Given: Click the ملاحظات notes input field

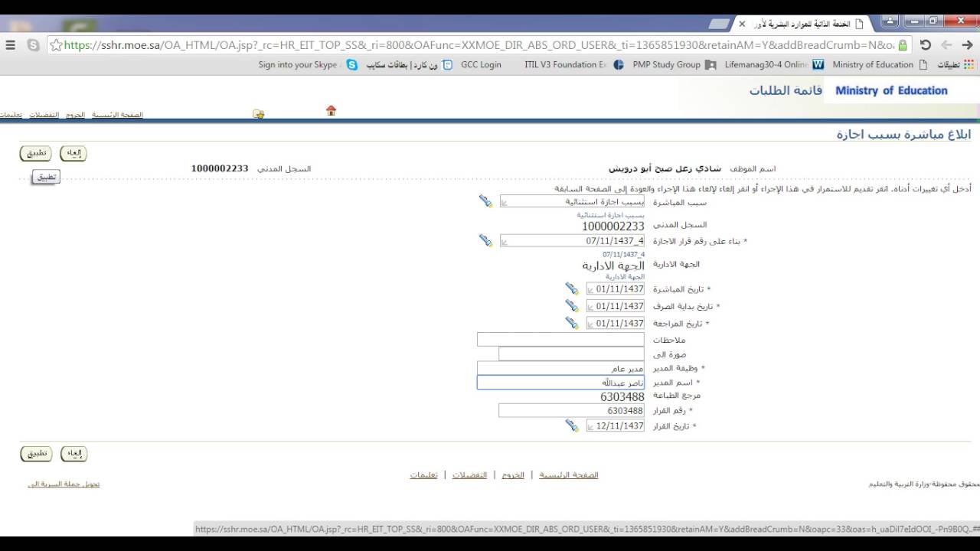Looking at the screenshot, I should (x=560, y=339).
